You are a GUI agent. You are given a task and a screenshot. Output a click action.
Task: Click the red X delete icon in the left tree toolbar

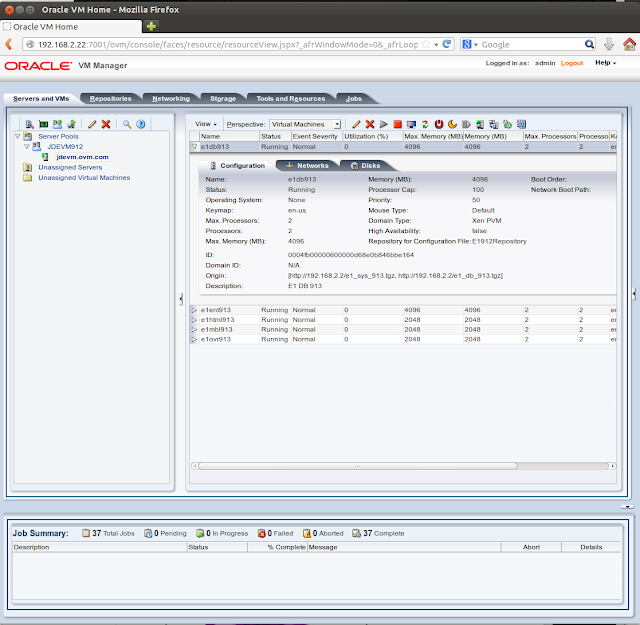(x=106, y=124)
